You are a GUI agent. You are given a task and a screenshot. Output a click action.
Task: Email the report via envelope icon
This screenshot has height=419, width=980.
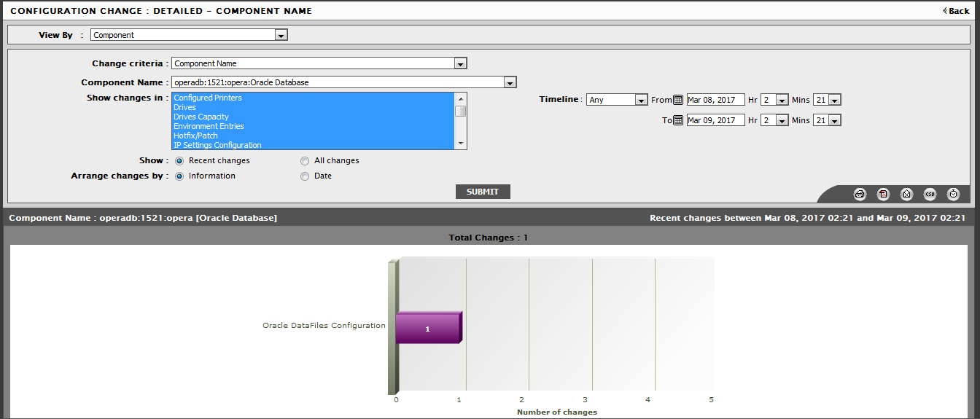tap(906, 194)
